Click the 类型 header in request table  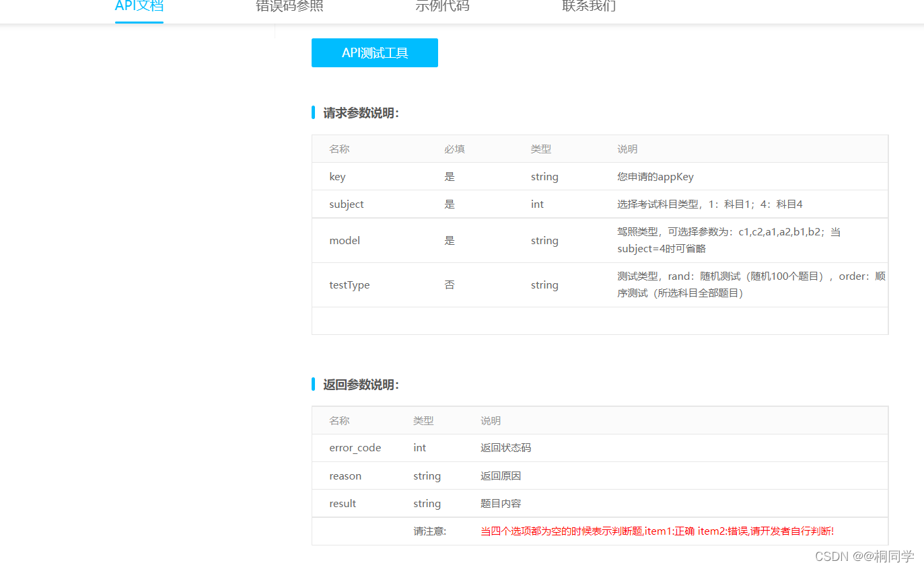pyautogui.click(x=540, y=149)
